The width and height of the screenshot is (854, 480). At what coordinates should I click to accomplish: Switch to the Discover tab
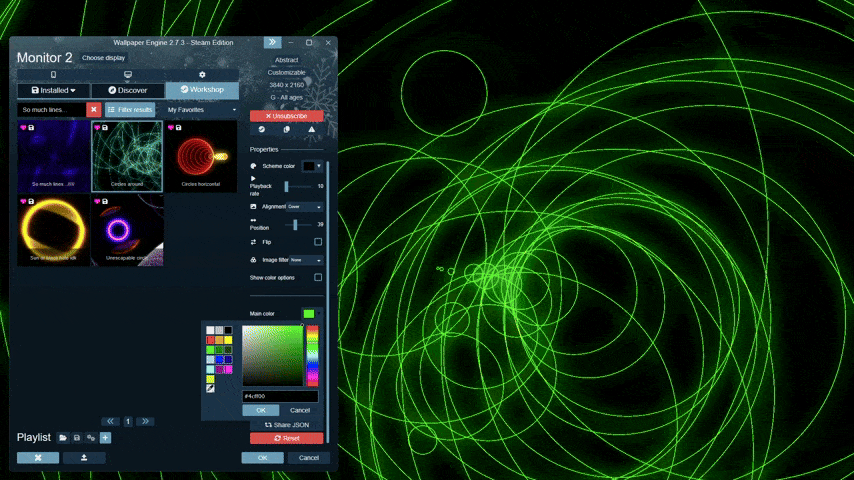click(x=128, y=90)
